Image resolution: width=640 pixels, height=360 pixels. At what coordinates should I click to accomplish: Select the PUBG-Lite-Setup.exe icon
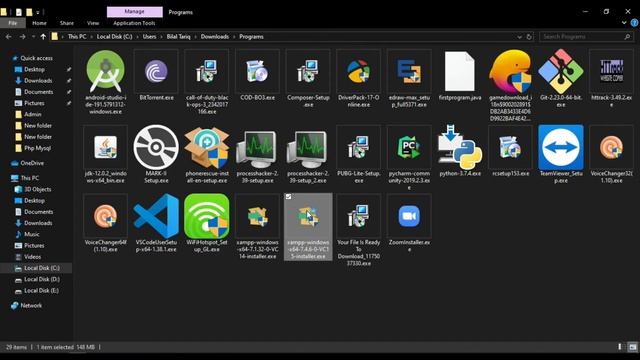(x=358, y=147)
